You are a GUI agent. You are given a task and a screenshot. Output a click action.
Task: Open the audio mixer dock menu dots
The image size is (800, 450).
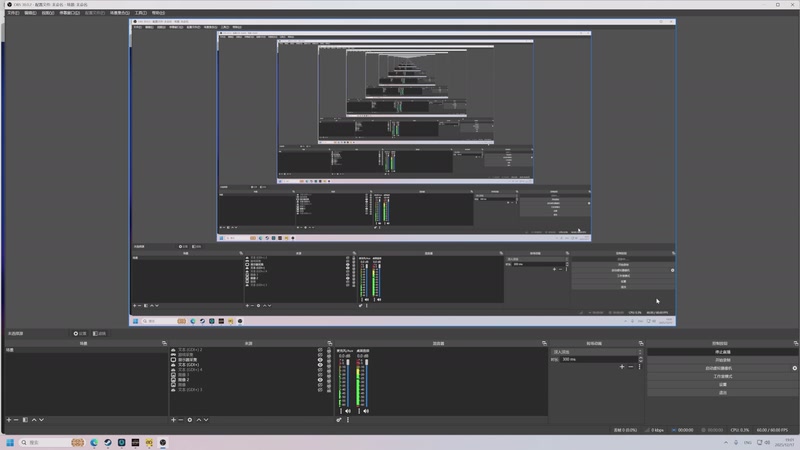tap(348, 420)
